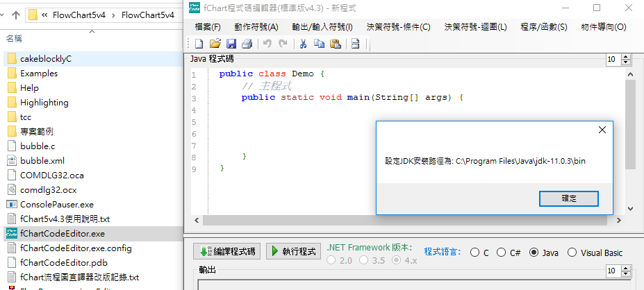This screenshot has width=644, height=290.
Task: Click the 執行程式 run button
Action: point(292,251)
